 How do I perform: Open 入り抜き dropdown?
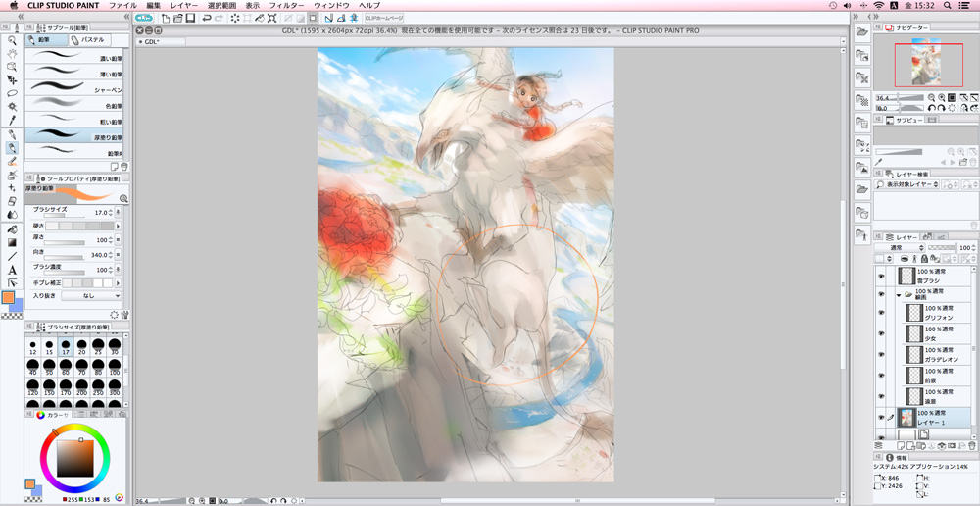click(91, 296)
